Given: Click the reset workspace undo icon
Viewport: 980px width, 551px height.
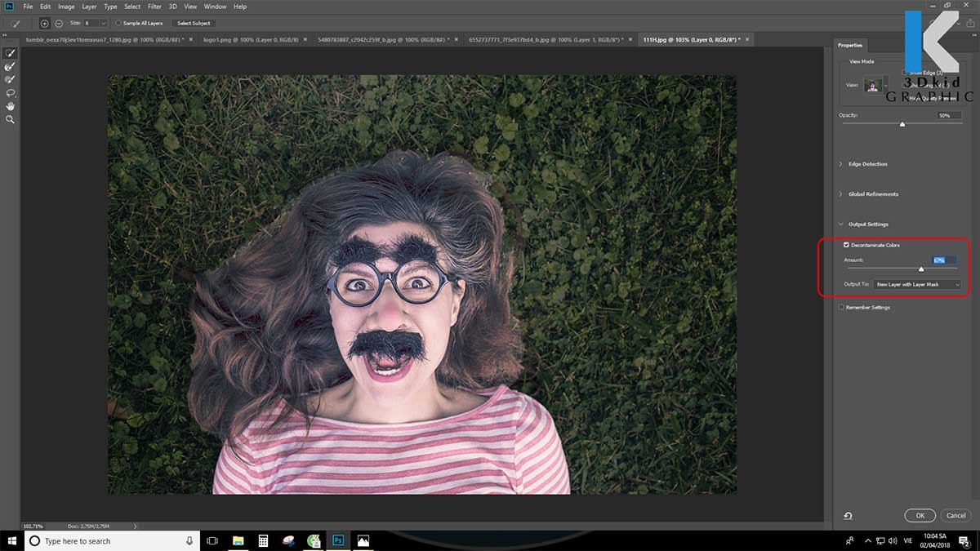Looking at the screenshot, I should coord(849,515).
